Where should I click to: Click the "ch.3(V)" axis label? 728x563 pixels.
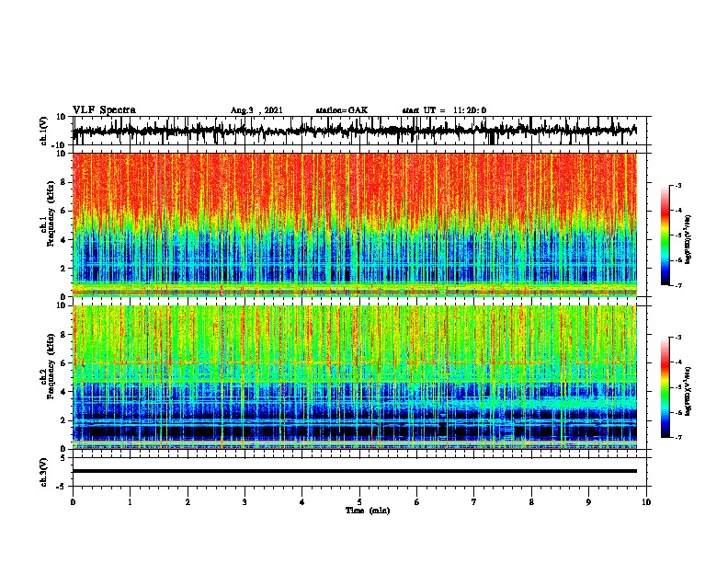pyautogui.click(x=44, y=472)
